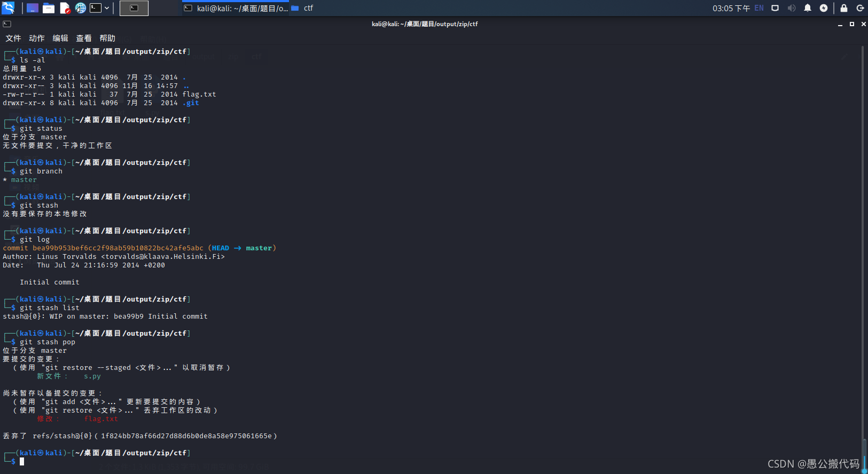This screenshot has height=474, width=868.
Task: Click the show desktop panel icon
Action: (33, 8)
